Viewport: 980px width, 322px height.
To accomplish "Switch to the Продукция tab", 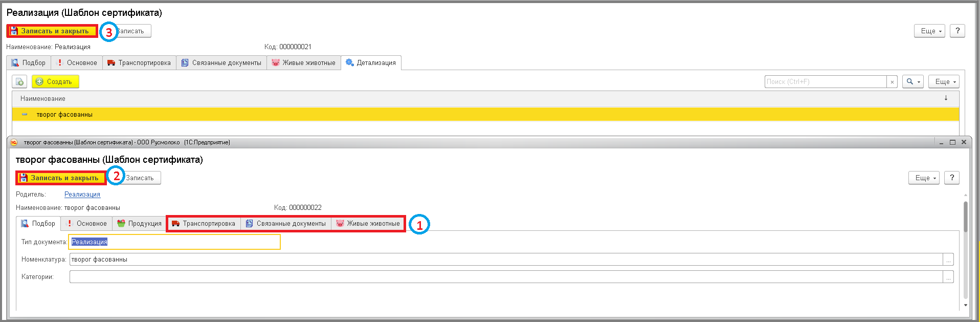I will (139, 224).
